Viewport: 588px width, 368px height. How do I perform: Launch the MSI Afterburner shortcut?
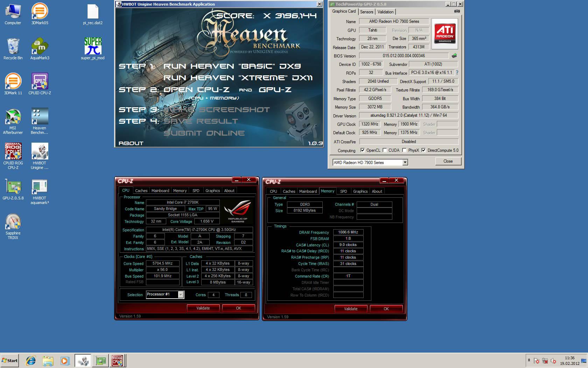[x=13, y=121]
